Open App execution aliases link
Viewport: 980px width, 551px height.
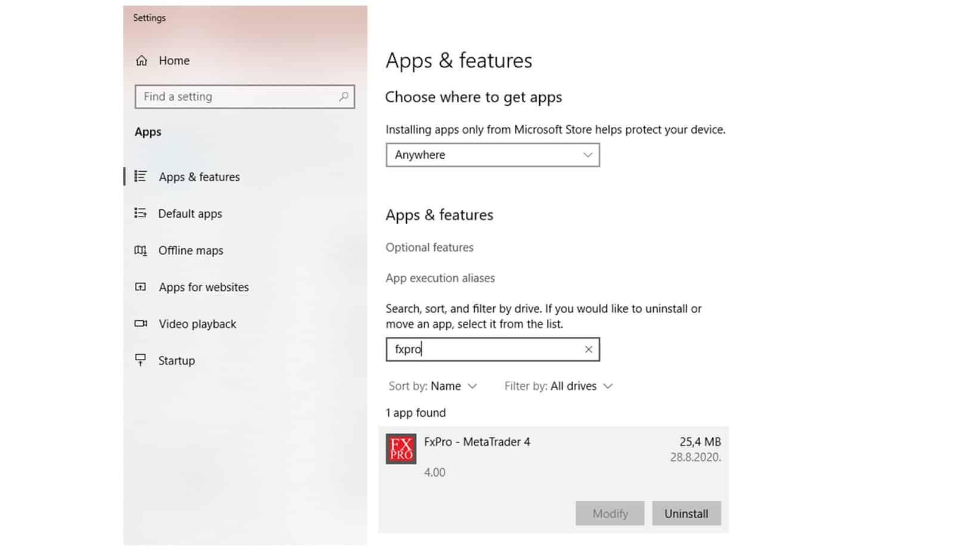[440, 278]
